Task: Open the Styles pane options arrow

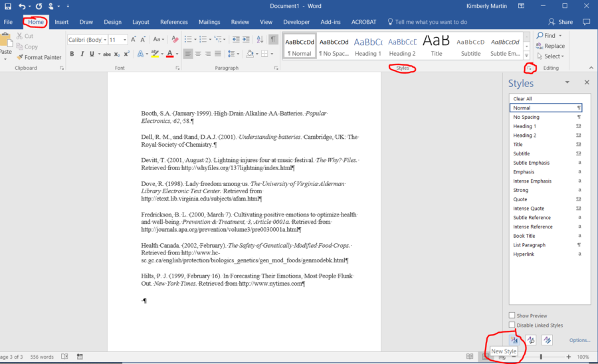Action: click(567, 82)
